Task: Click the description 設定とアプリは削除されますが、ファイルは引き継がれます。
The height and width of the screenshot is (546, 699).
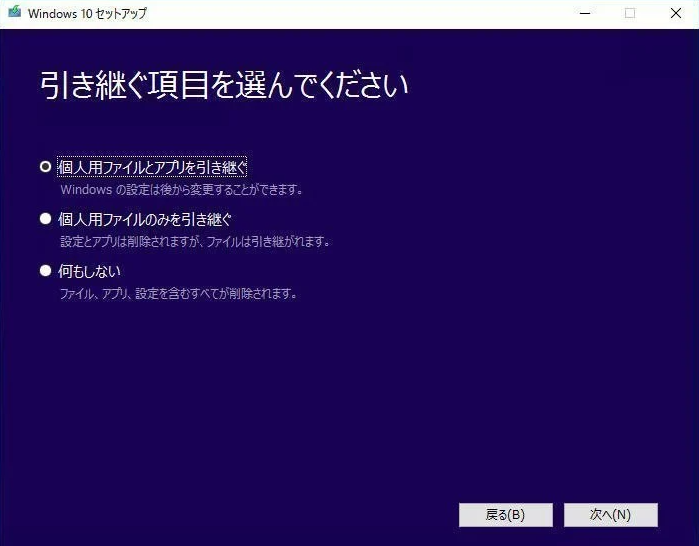Action: point(195,242)
